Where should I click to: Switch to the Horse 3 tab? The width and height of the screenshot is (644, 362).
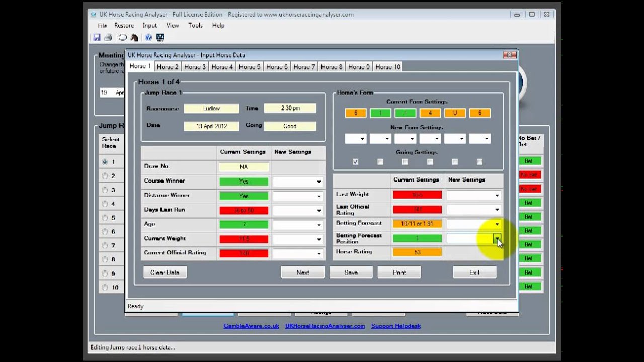tap(195, 67)
